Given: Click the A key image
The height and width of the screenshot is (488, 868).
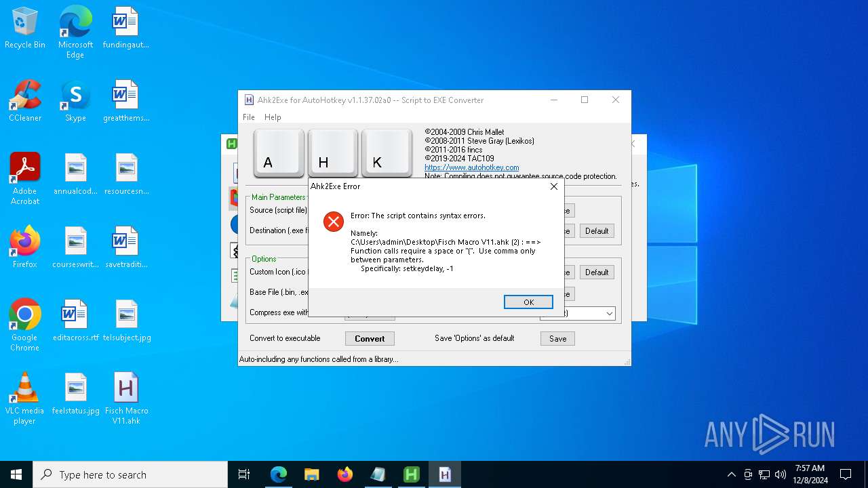Looking at the screenshot, I should pyautogui.click(x=279, y=153).
